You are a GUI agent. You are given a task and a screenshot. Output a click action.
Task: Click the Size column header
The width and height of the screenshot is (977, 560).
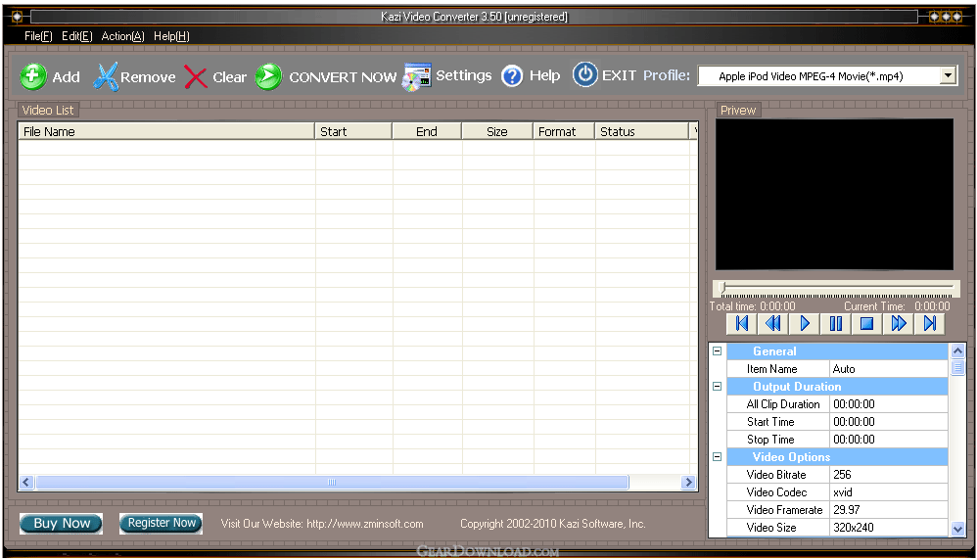tap(497, 131)
